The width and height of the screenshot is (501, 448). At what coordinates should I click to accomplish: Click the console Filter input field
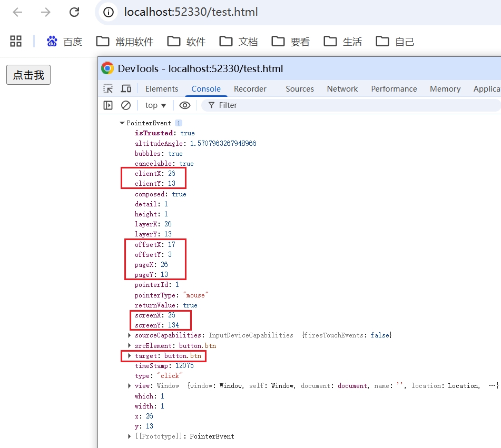coord(351,105)
